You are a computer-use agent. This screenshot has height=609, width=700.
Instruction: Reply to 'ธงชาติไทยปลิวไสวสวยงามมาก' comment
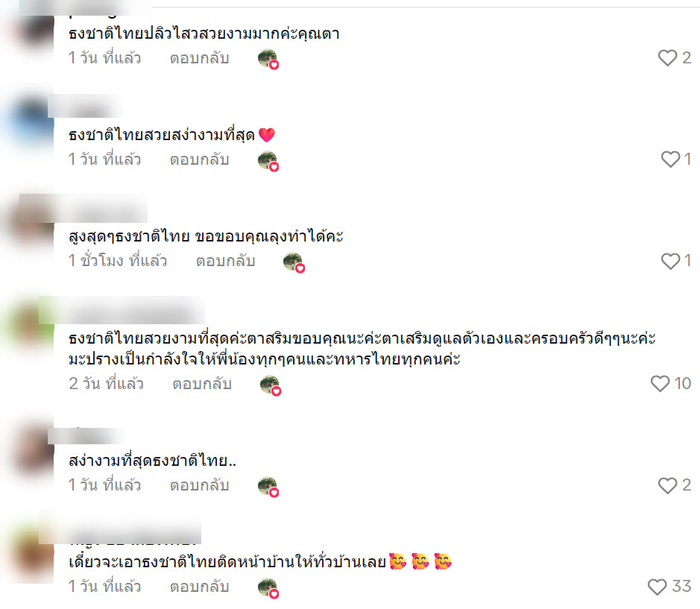pyautogui.click(x=199, y=58)
